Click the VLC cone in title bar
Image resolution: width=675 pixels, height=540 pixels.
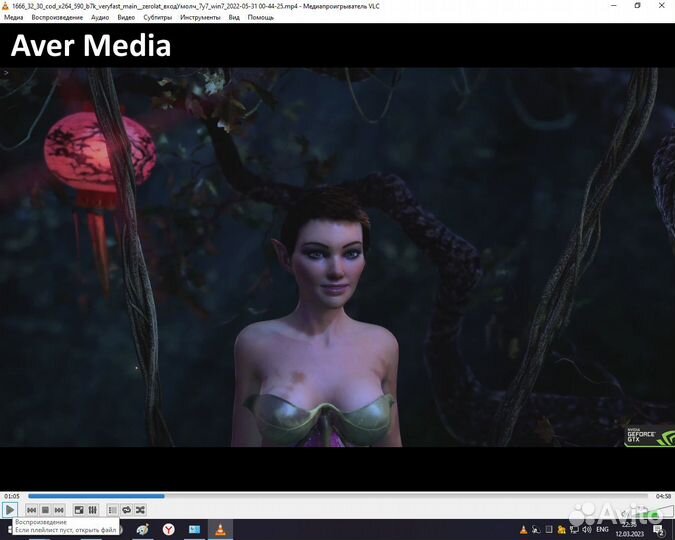[5, 6]
